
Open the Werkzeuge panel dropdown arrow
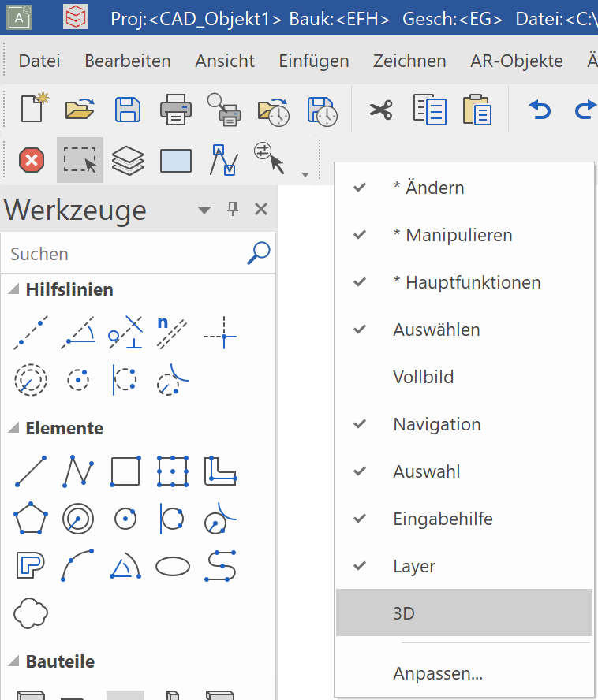[x=204, y=210]
